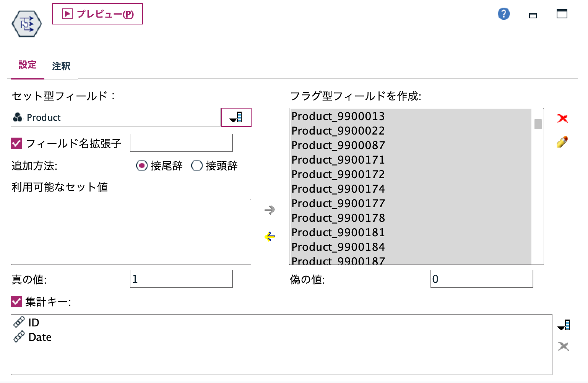This screenshot has height=383, width=588.
Task: Click the SetToFlag node icon at top left
Action: click(26, 23)
